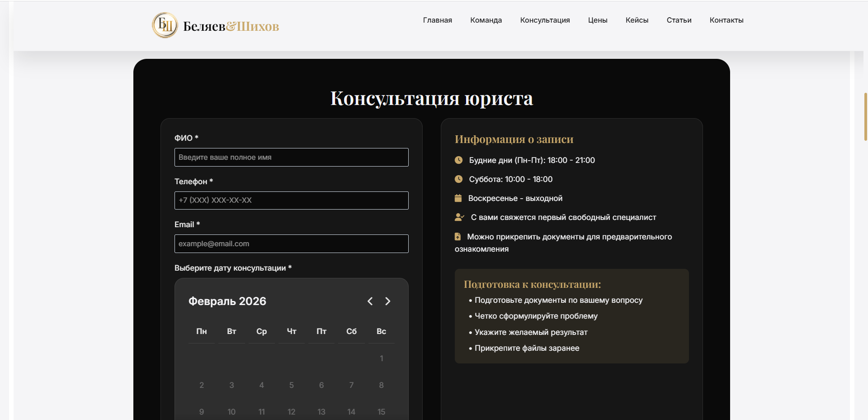This screenshot has width=868, height=420.
Task: Go to previous month in calendar
Action: pos(370,301)
